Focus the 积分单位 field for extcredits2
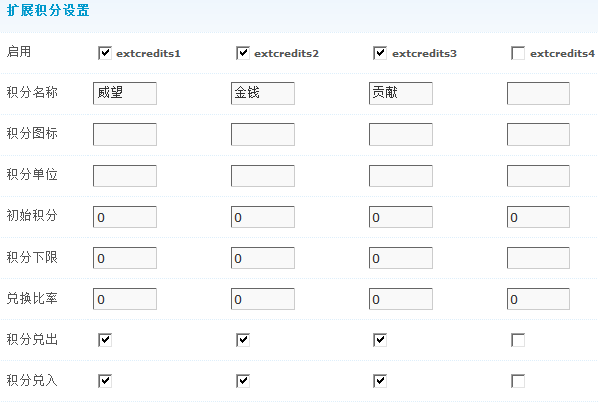The height and width of the screenshot is (405, 598). point(263,176)
